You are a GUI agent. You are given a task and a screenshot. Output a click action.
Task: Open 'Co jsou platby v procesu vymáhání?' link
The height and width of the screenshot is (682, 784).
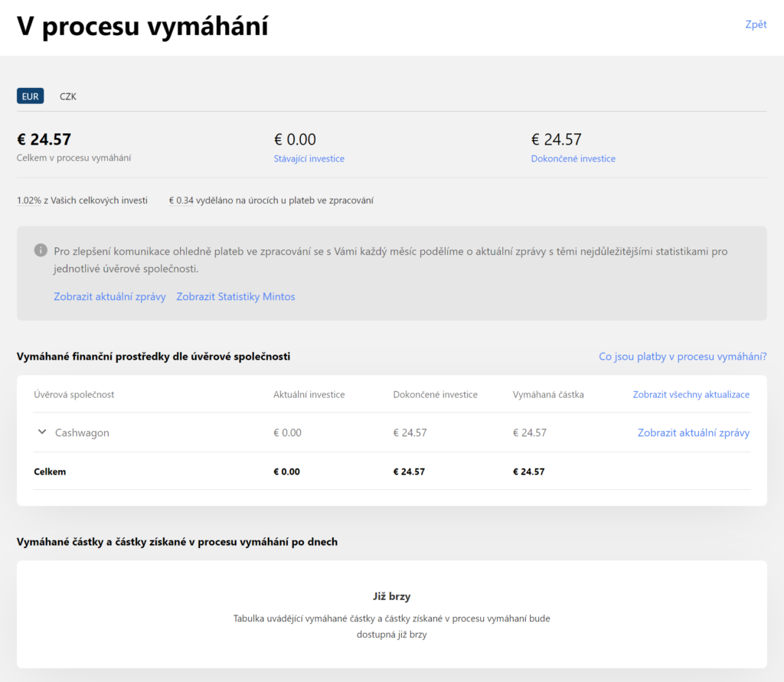pyautogui.click(x=682, y=357)
